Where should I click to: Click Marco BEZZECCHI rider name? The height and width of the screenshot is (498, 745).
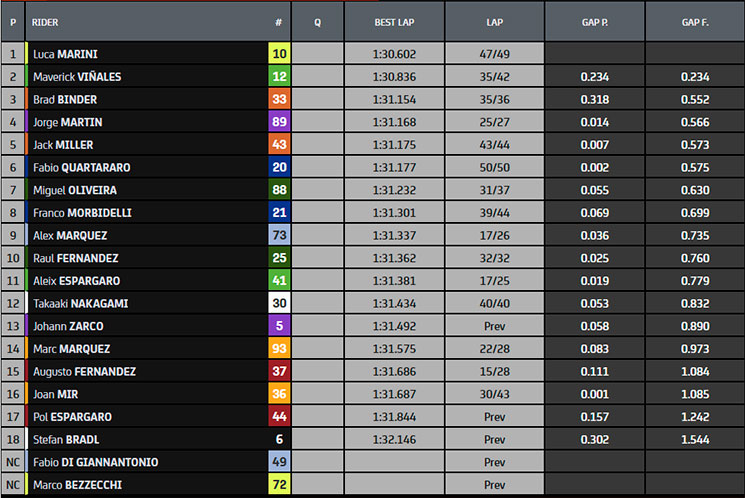pyautogui.click(x=77, y=485)
